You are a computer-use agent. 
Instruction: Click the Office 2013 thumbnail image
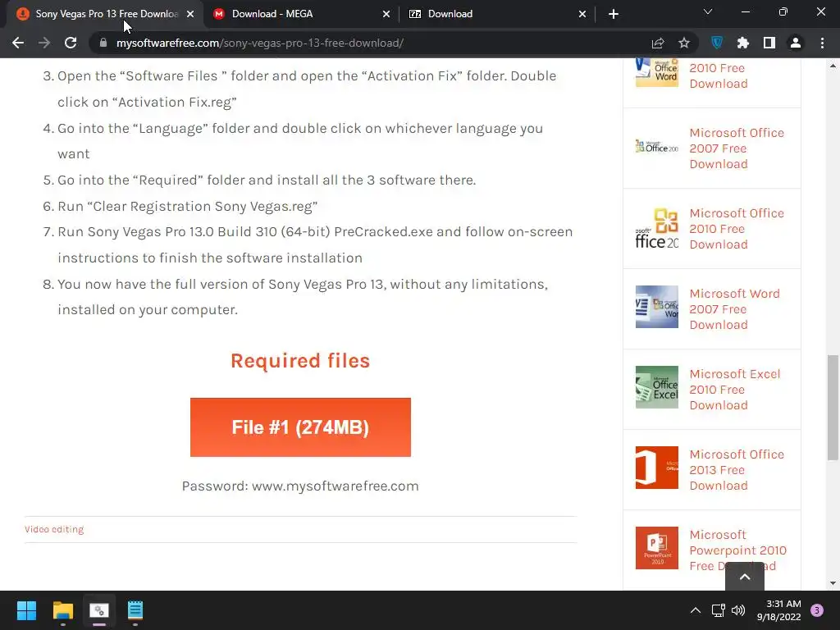657,468
